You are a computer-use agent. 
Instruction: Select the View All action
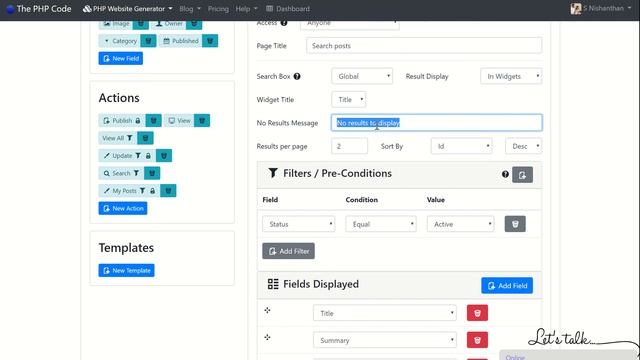[118, 138]
